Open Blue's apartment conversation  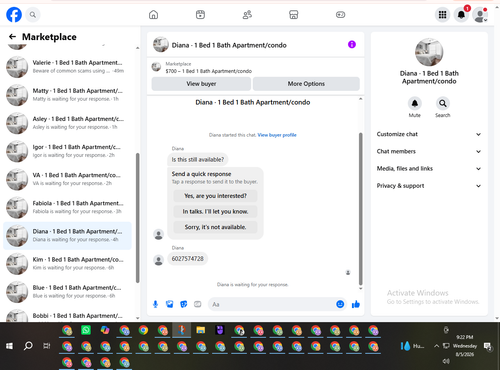click(x=67, y=292)
